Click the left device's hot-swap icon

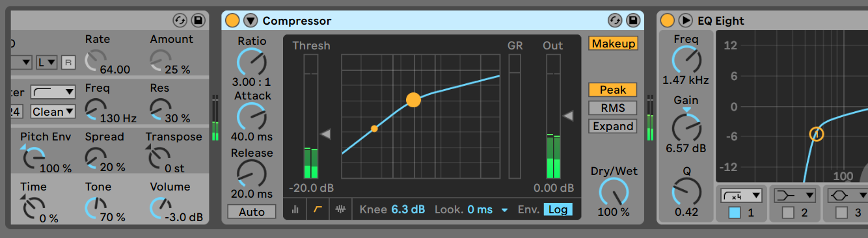pos(180,21)
